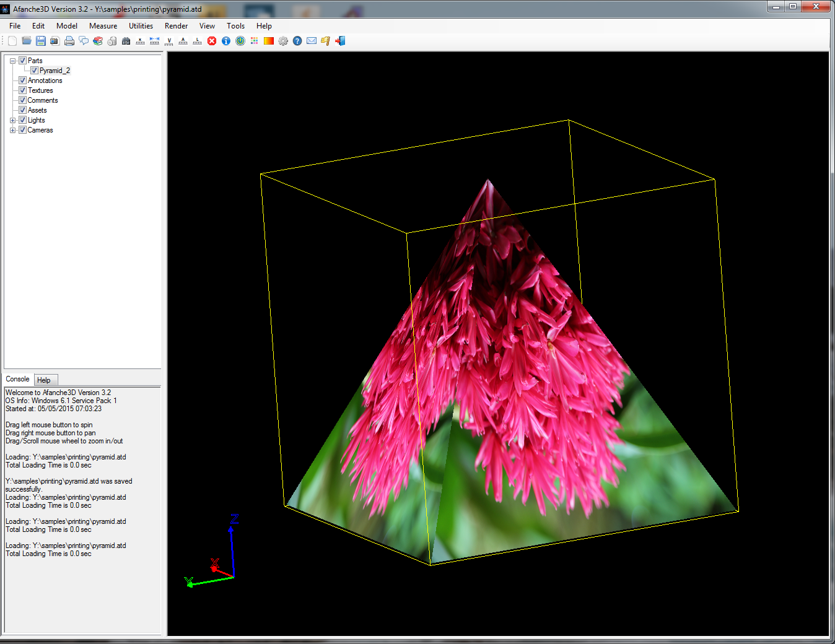The height and width of the screenshot is (644, 835).
Task: Click the horizontal distance measure icon
Action: (155, 41)
